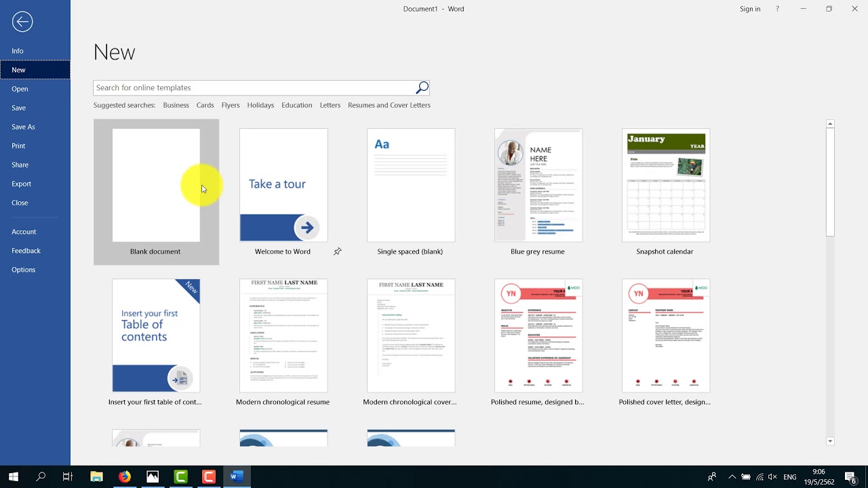868x488 pixels.
Task: Open the People icon in the system tray
Action: [x=711, y=476]
